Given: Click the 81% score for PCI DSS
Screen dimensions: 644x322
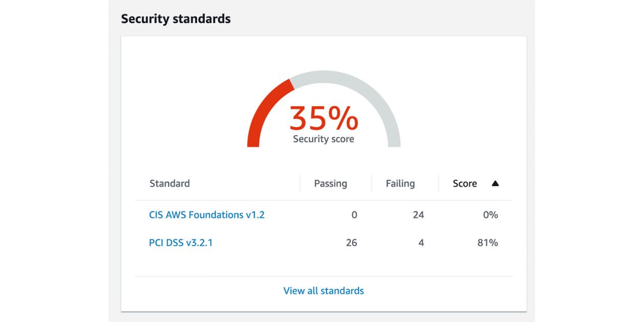Looking at the screenshot, I should [488, 243].
